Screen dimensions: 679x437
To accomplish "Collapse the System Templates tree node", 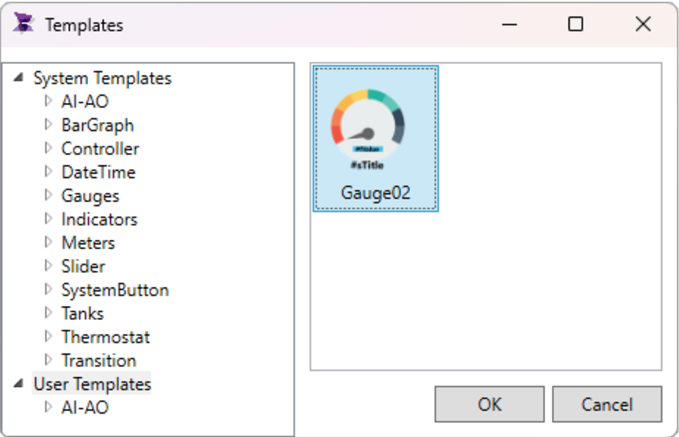I will coord(19,78).
